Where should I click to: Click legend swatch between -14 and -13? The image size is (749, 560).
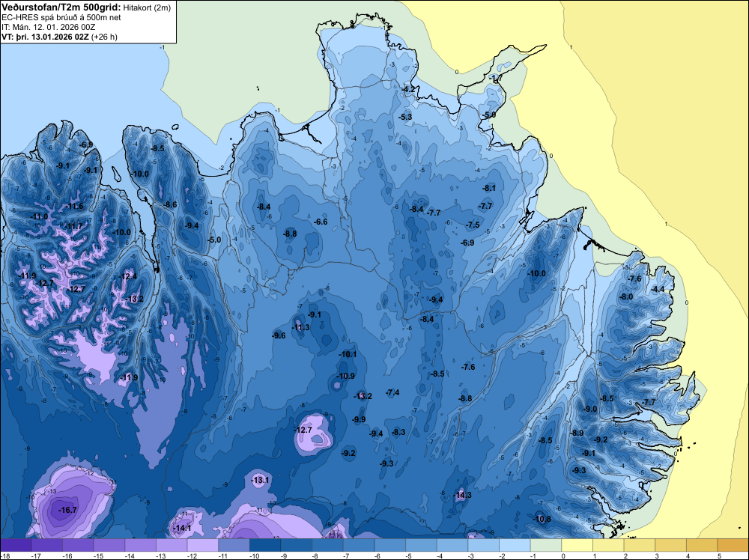141,545
